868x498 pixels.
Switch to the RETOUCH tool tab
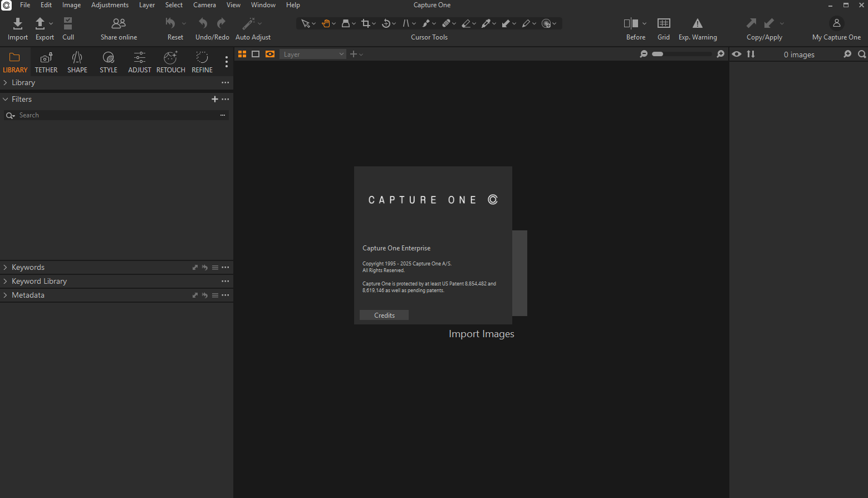171,62
